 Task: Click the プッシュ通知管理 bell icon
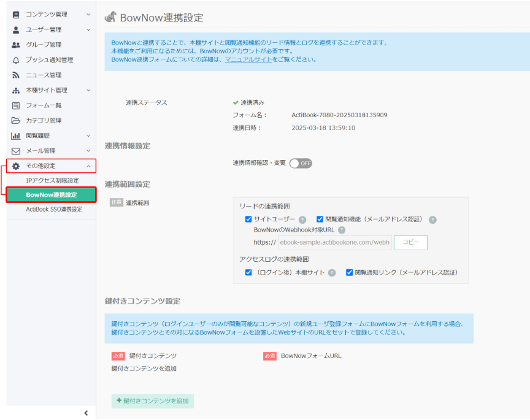16,60
